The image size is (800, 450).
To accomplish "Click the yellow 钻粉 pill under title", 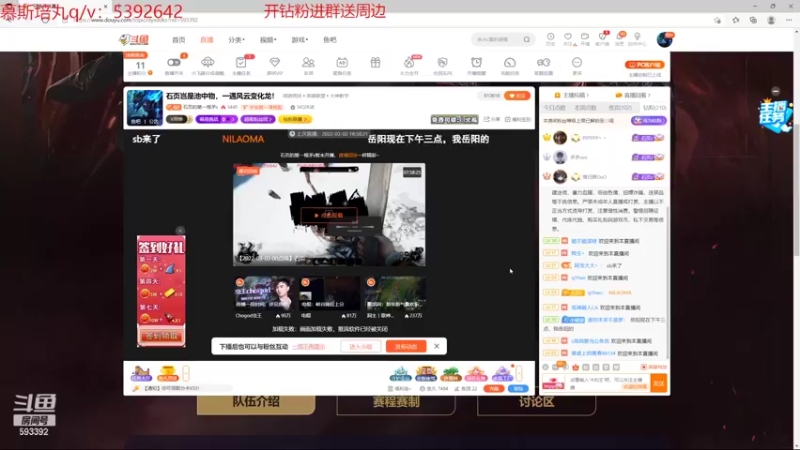I will [x=295, y=119].
